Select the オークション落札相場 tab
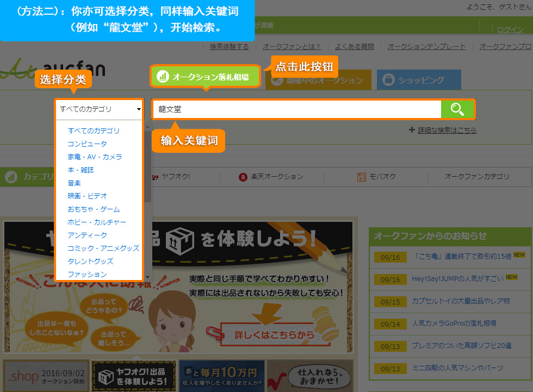 tap(206, 77)
